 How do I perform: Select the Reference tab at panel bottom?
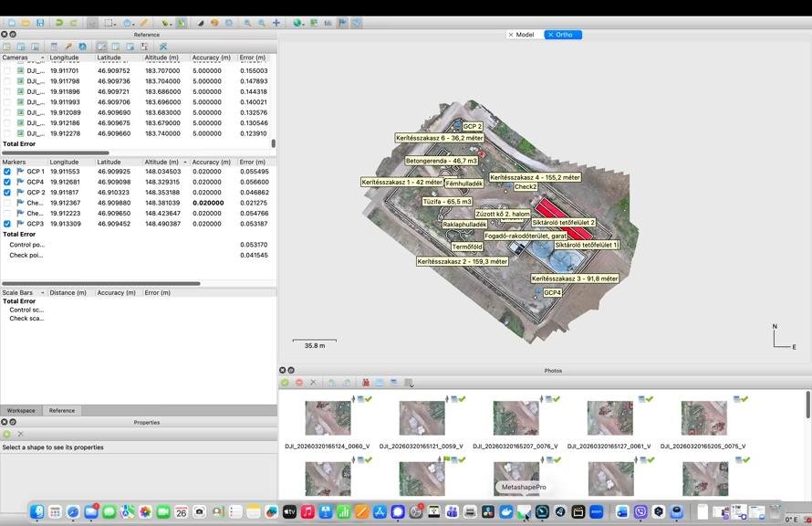(62, 410)
